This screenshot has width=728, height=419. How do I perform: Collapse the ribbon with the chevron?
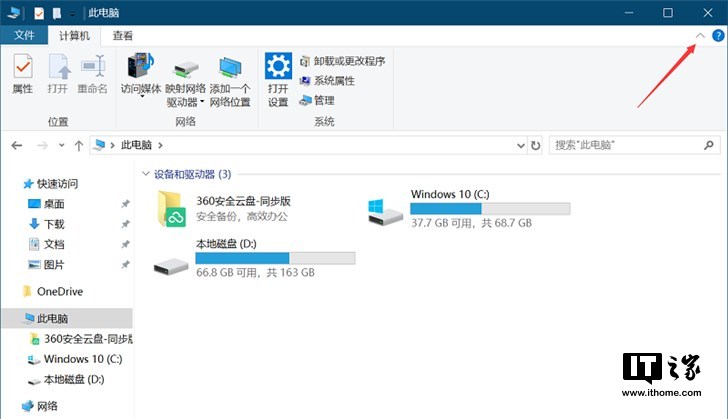point(700,36)
